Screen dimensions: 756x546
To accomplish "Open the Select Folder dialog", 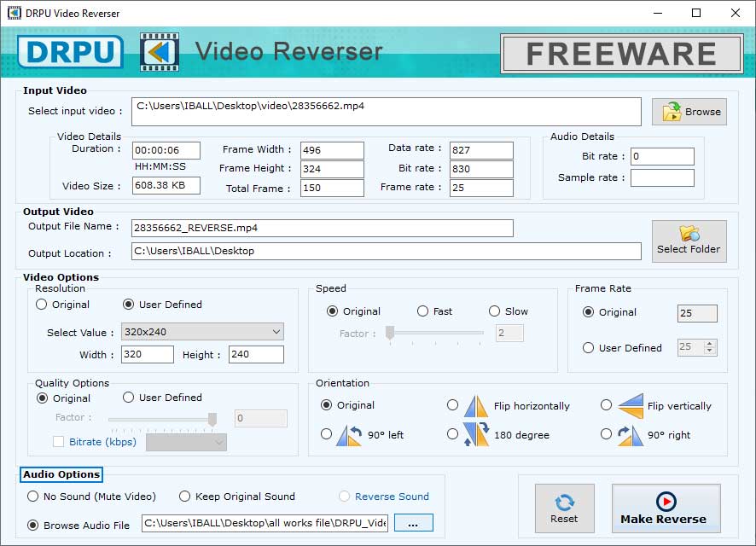I will (689, 241).
